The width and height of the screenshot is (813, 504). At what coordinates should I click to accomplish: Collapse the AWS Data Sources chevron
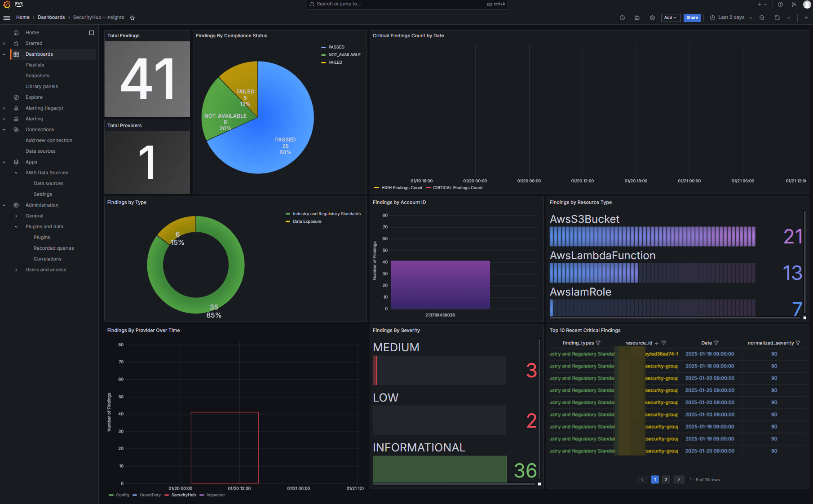(16, 173)
